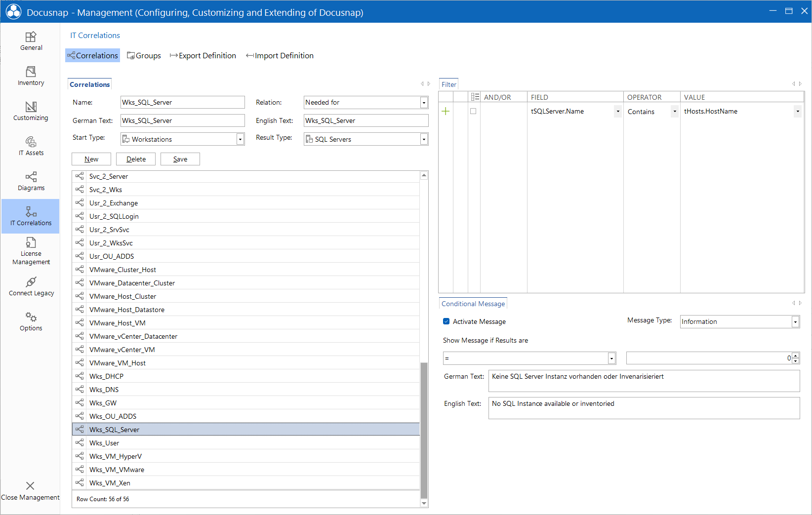The image size is (812, 515).
Task: Expand the tSQLServer.Name field dropdown
Action: tap(618, 112)
